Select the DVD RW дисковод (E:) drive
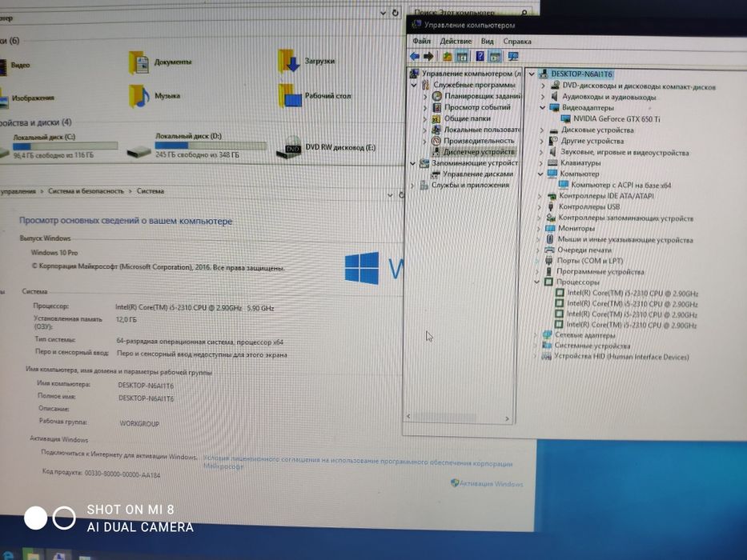Screen dimensions: 747x560 click(327, 147)
